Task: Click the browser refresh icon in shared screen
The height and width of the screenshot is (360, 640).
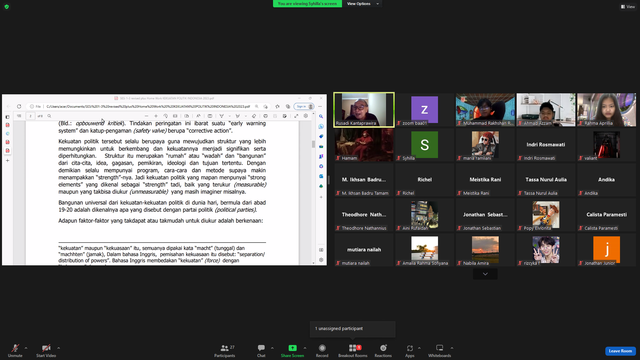Action: point(19,106)
